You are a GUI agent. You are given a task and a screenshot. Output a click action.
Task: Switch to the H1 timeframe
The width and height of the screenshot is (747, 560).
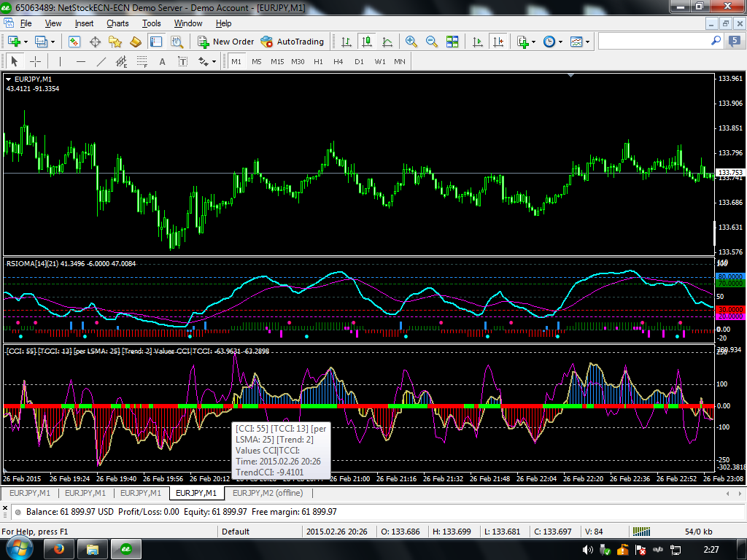(x=318, y=61)
